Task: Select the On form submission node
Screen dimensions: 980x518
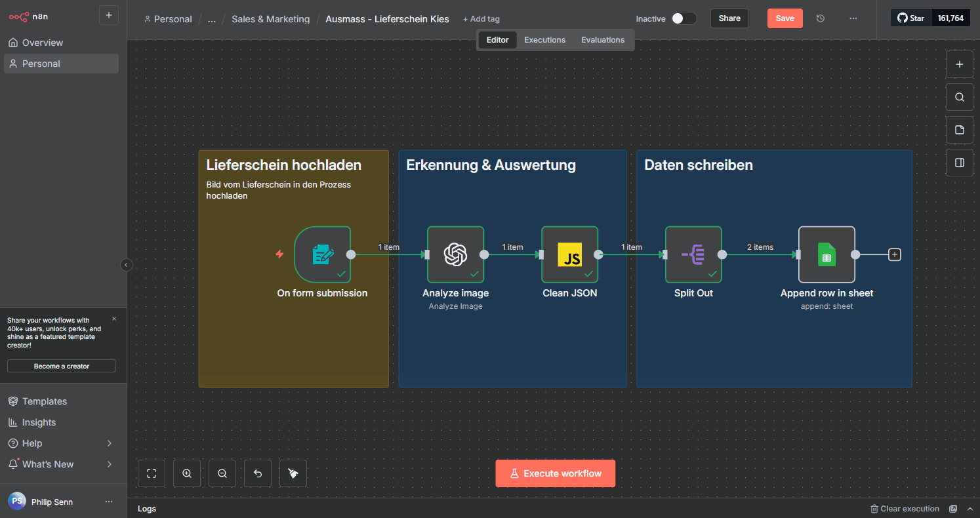Action: 322,254
